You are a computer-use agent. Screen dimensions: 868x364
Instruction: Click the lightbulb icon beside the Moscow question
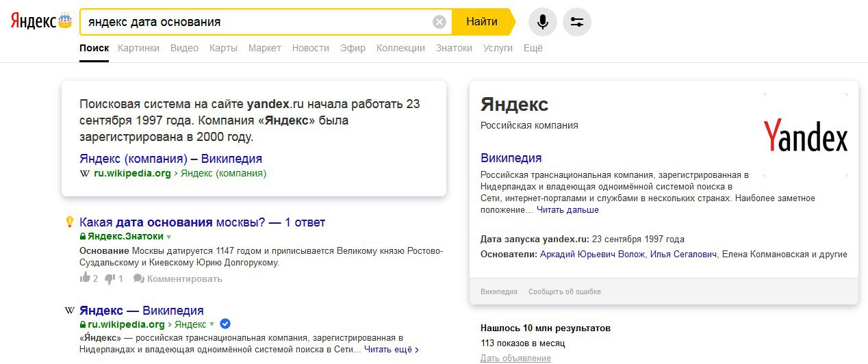coord(69,222)
